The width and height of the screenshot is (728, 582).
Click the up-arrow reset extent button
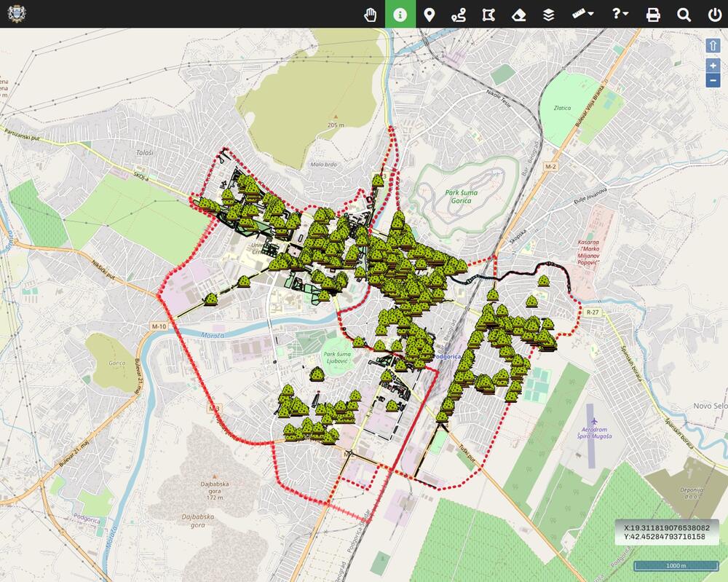713,45
